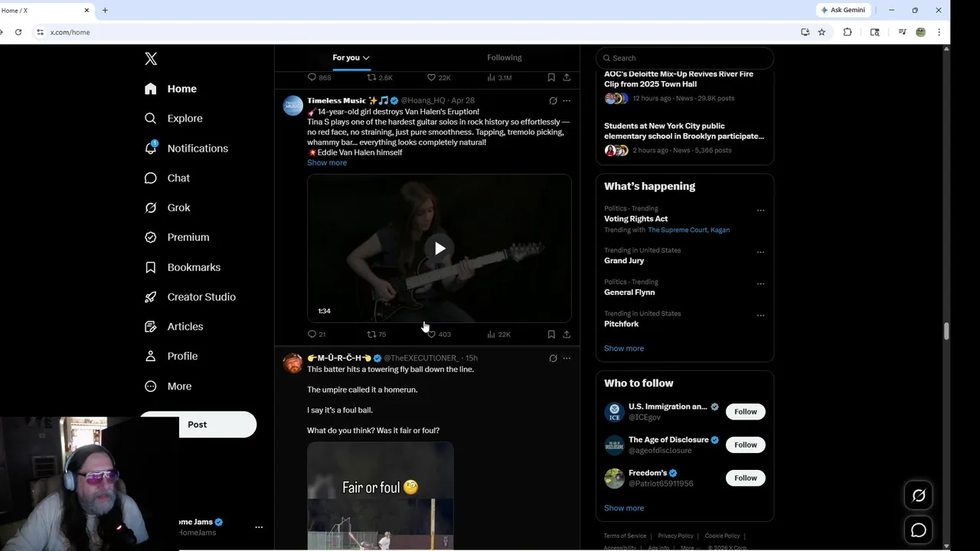The height and width of the screenshot is (551, 980).
Task: Click the Ask Gemini button
Action: (843, 10)
